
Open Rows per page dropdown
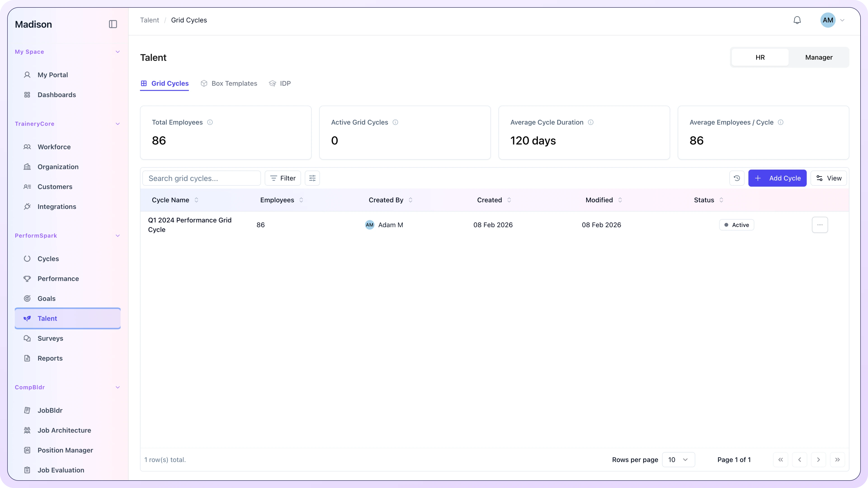point(678,460)
